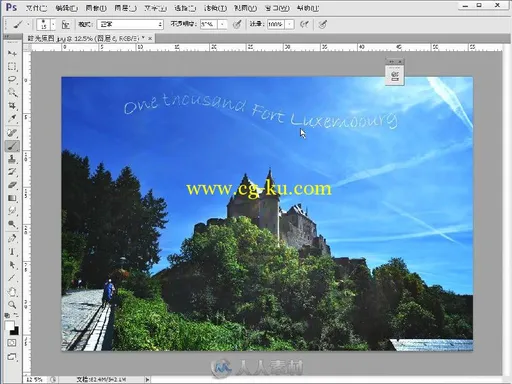Reset default foreground and background colors
The image size is (512, 384).
tap(7, 315)
